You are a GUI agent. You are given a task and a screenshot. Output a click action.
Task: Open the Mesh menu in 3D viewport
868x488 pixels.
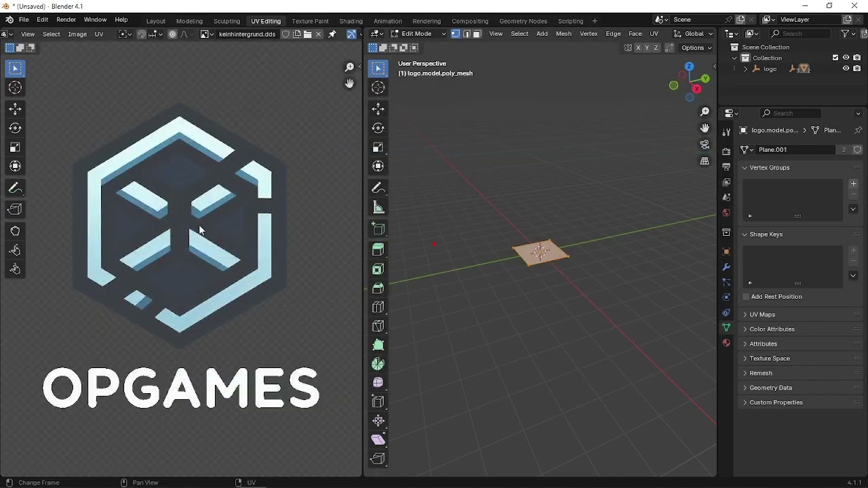564,34
